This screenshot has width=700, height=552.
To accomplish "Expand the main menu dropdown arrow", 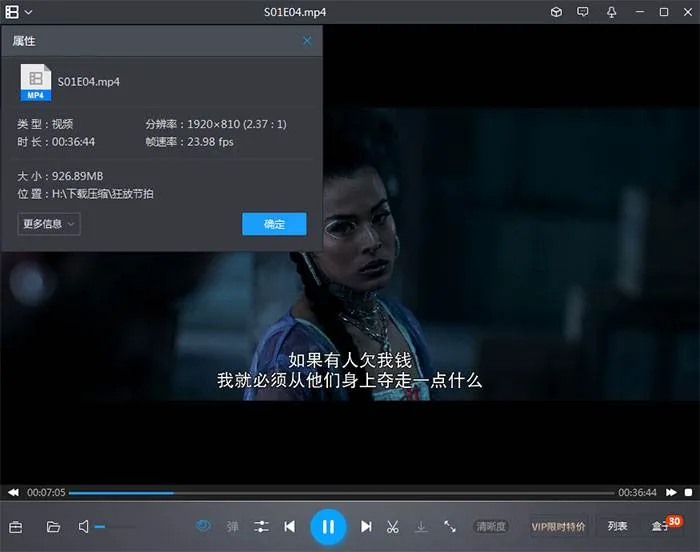I will [x=29, y=13].
